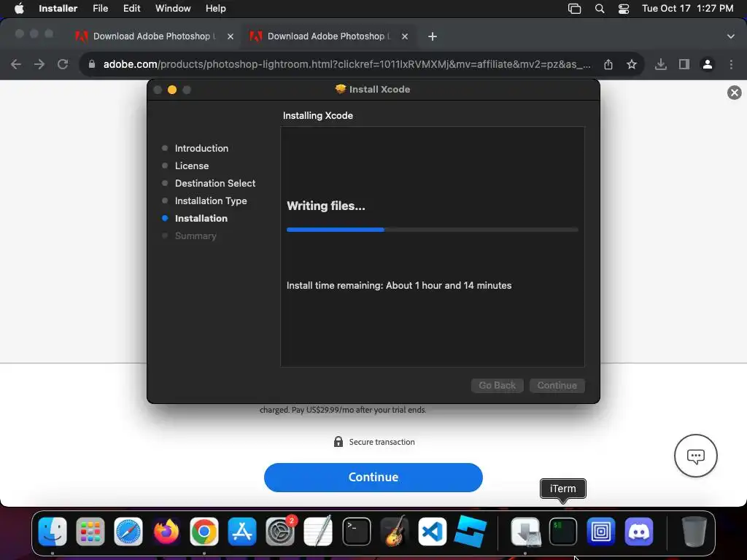747x560 pixels.
Task: Click the Install Xcode window title
Action: 379,90
